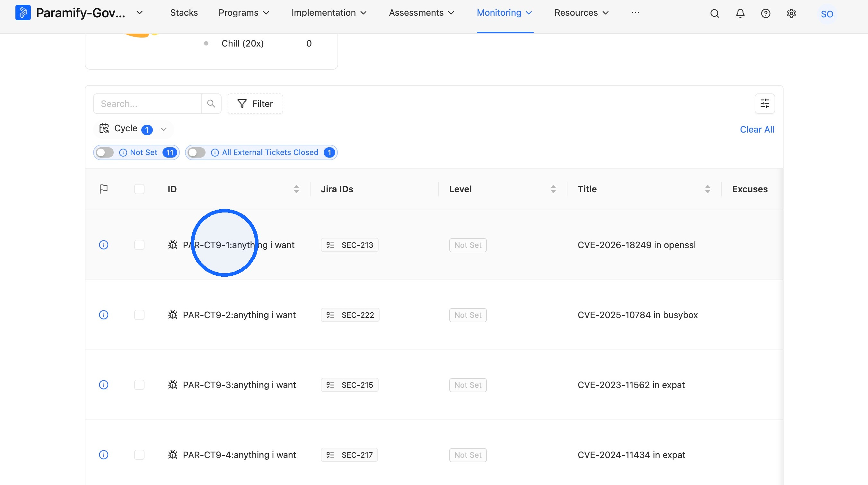Go to the Stacks tab
The image size is (868, 485).
[x=184, y=13]
